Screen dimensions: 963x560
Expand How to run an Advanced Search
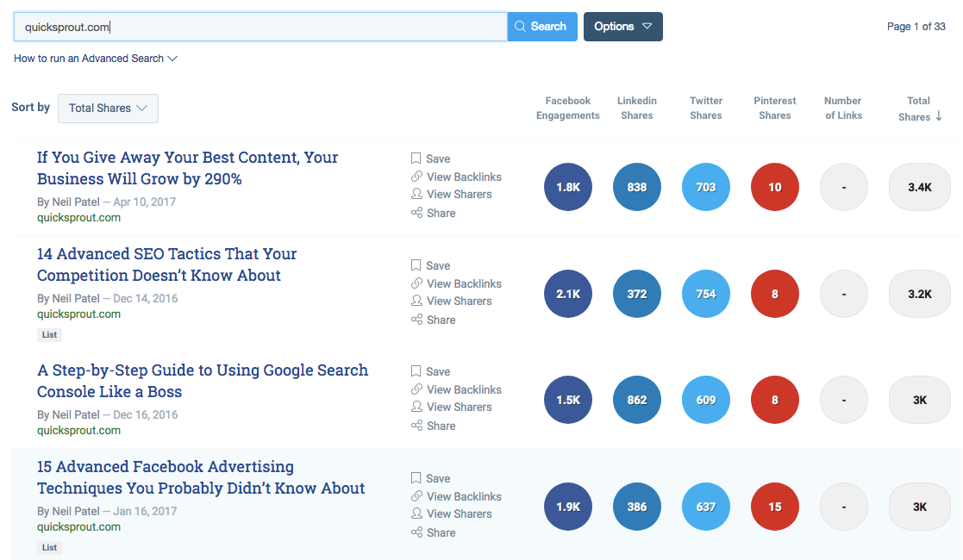click(x=95, y=59)
